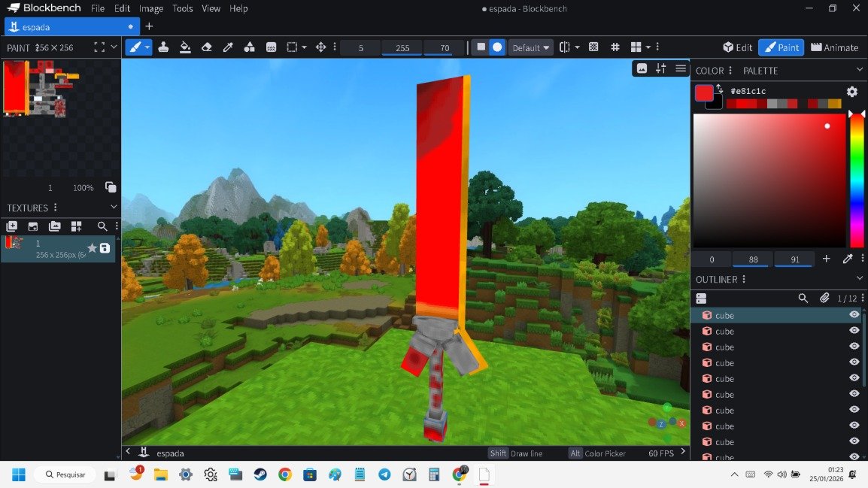The width and height of the screenshot is (868, 488).
Task: Select the Paint Brush tool
Action: pos(135,47)
